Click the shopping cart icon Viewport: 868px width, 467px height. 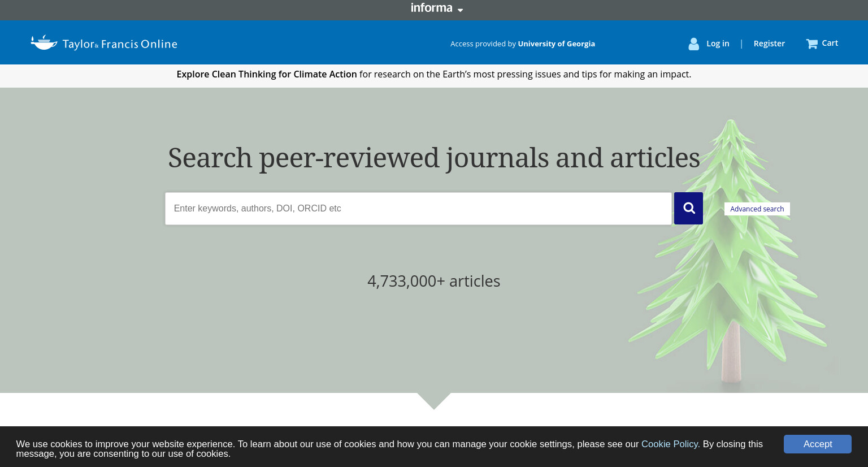(x=812, y=44)
